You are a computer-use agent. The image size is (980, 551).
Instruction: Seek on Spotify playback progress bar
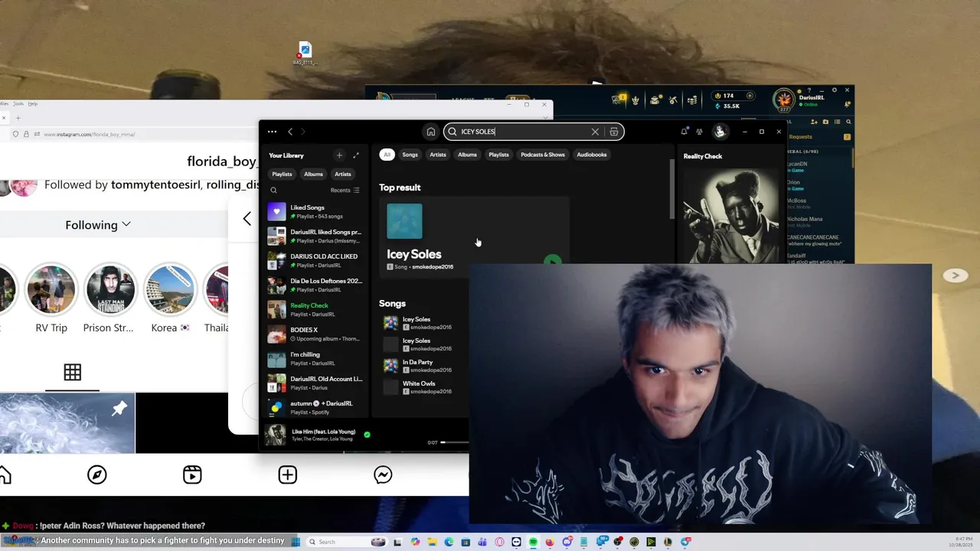pos(455,442)
